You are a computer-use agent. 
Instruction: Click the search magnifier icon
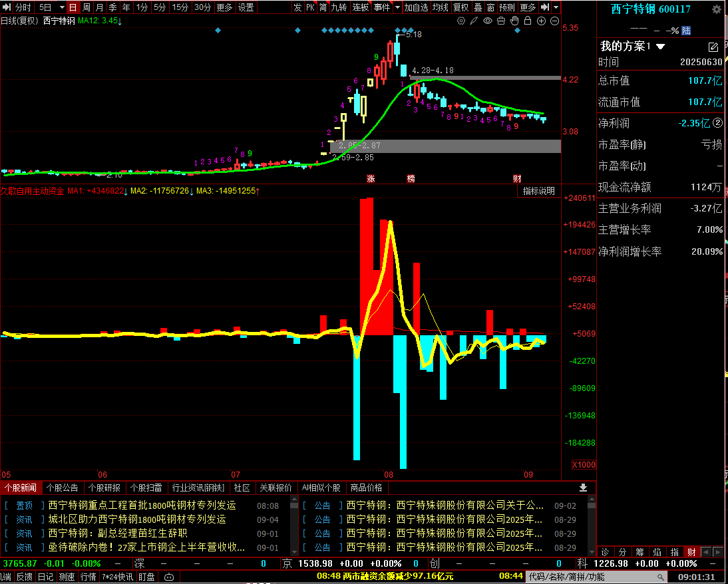pos(661,577)
